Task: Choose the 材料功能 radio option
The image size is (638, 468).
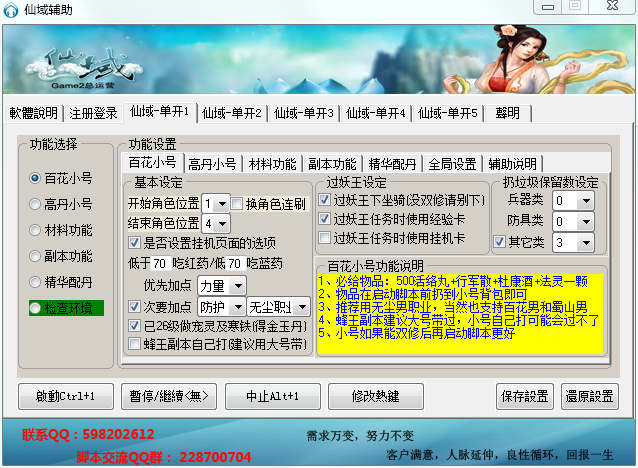Action: [35, 230]
